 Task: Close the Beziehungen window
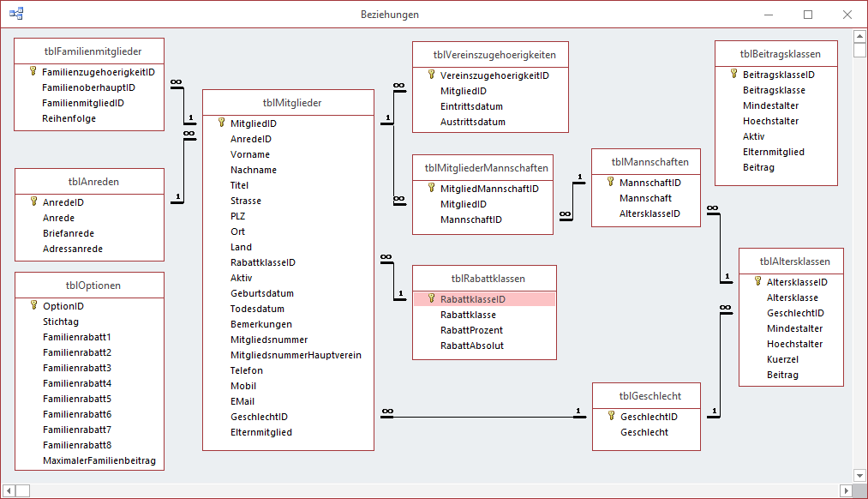pyautogui.click(x=847, y=15)
